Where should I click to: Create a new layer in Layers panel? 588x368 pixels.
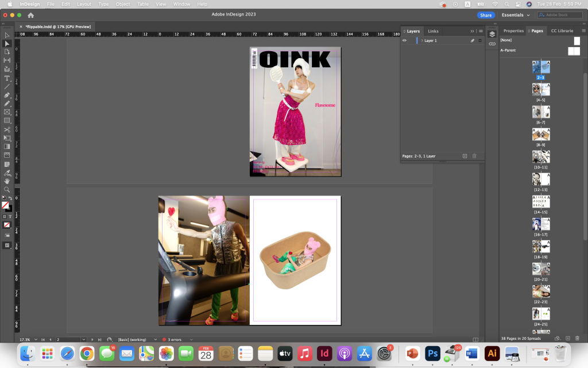(465, 156)
